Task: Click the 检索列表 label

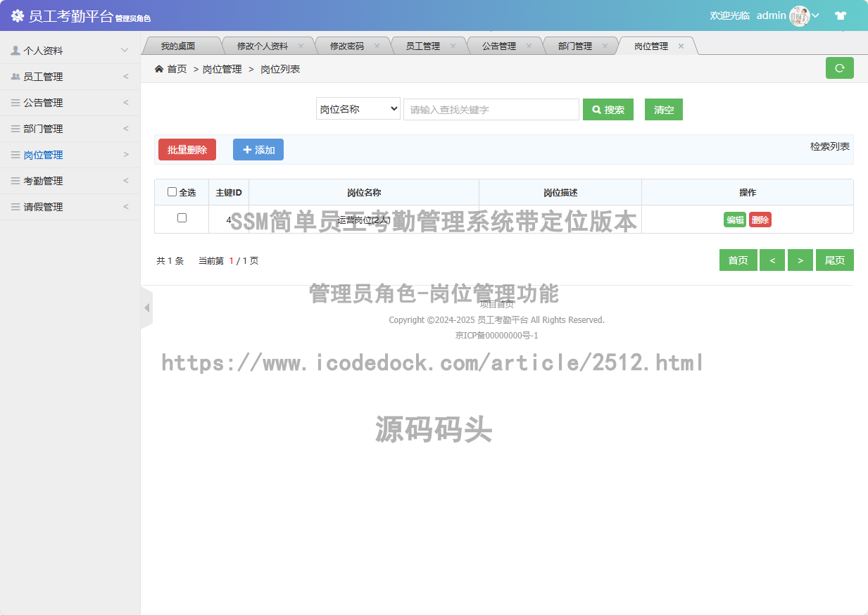Action: tap(830, 146)
